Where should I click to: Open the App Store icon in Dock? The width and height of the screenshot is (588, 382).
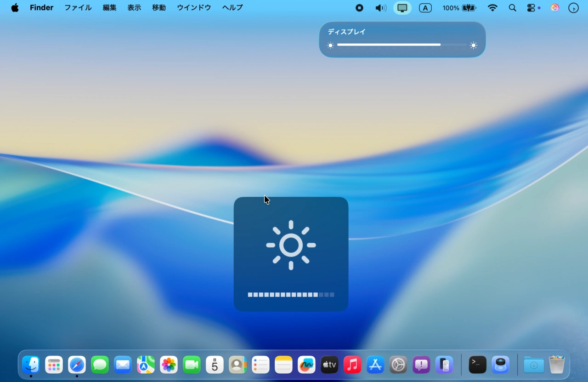coord(375,365)
